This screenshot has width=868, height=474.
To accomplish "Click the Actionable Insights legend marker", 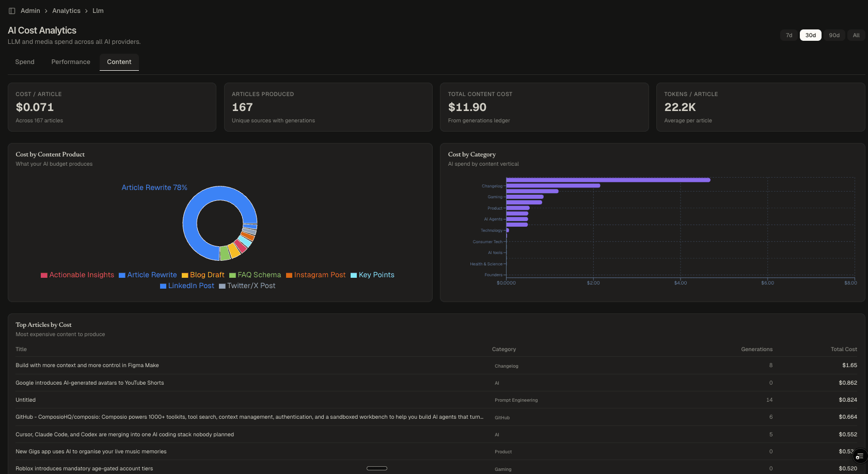I will tap(44, 275).
